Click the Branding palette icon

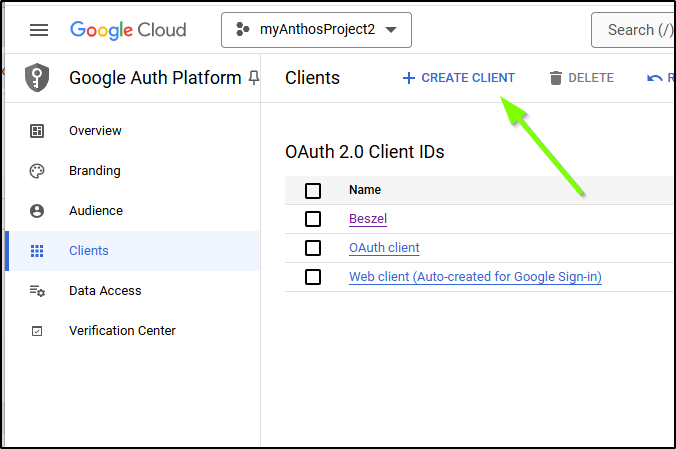[x=37, y=171]
